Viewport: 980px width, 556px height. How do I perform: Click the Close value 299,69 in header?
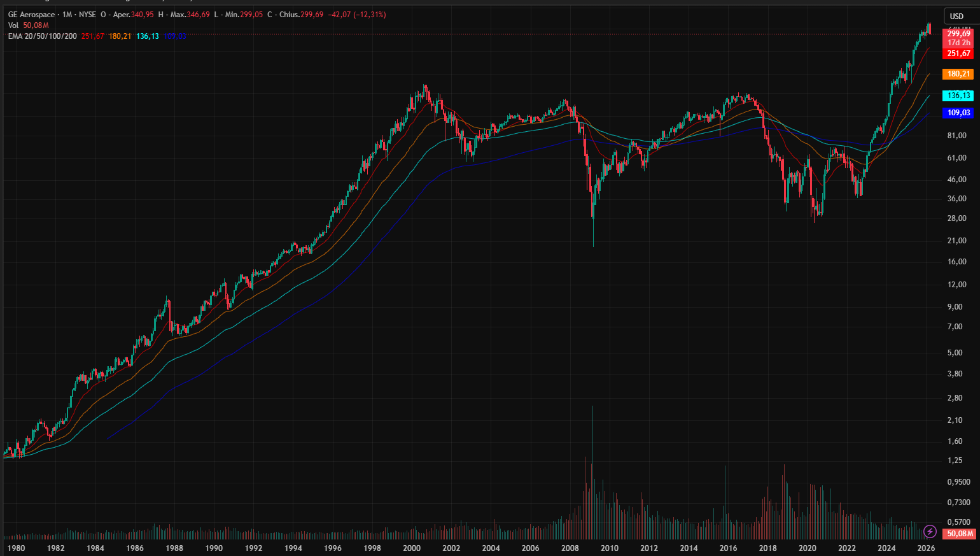tap(312, 15)
